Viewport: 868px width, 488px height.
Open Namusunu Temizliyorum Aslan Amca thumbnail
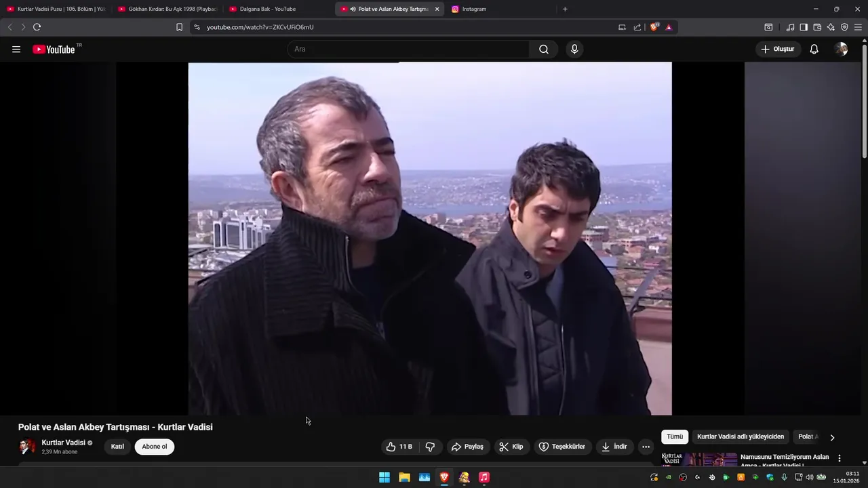699,459
